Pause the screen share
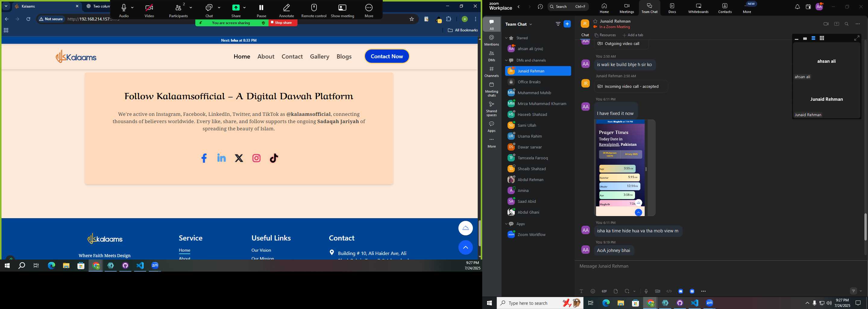This screenshot has height=309, width=868. pos(262,10)
